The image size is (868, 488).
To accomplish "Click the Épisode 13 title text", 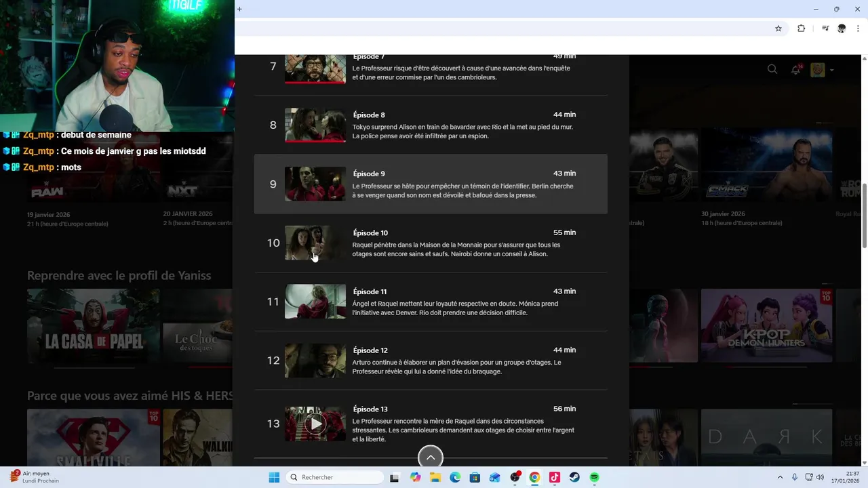I will coord(370,409).
